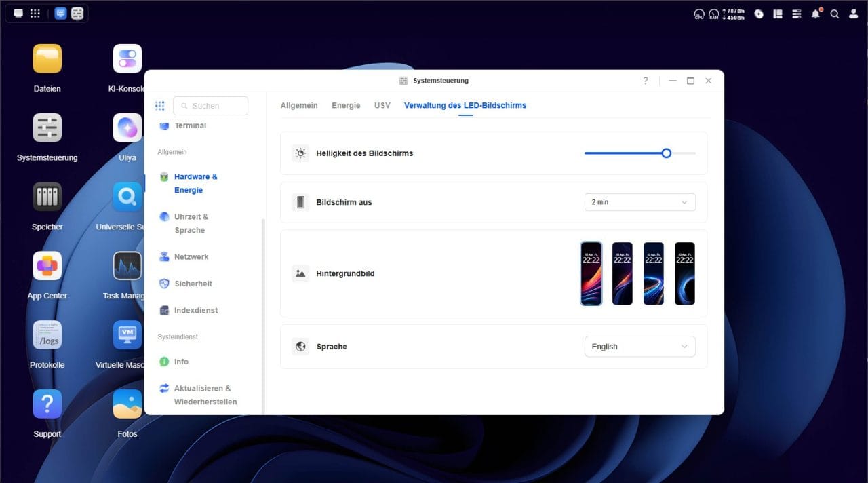Choose the second wallpaper thumbnail
This screenshot has width=868, height=483.
[x=623, y=273]
